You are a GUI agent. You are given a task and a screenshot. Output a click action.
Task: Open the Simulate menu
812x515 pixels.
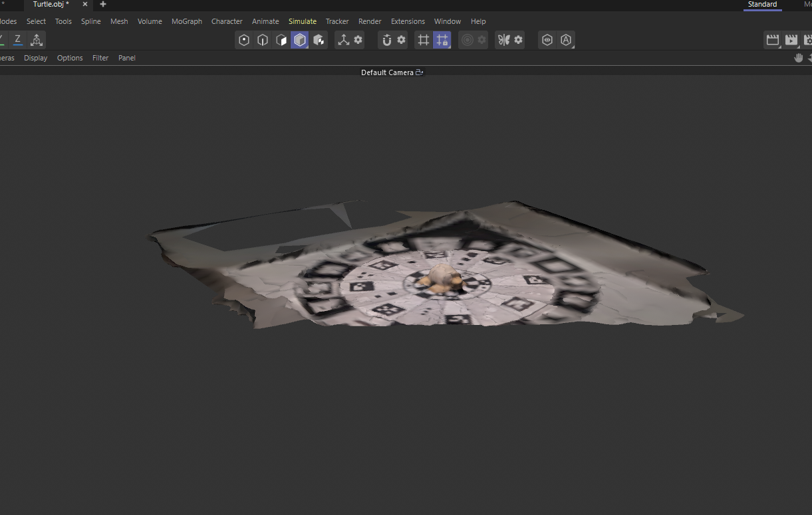(x=302, y=21)
